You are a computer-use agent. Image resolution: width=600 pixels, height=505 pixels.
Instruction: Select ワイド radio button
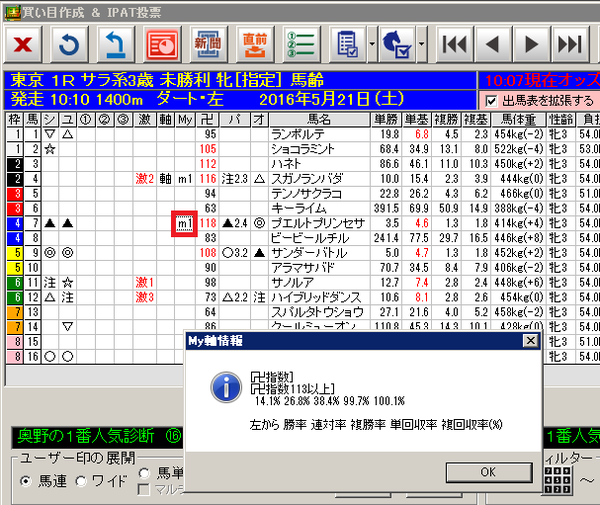(x=81, y=481)
